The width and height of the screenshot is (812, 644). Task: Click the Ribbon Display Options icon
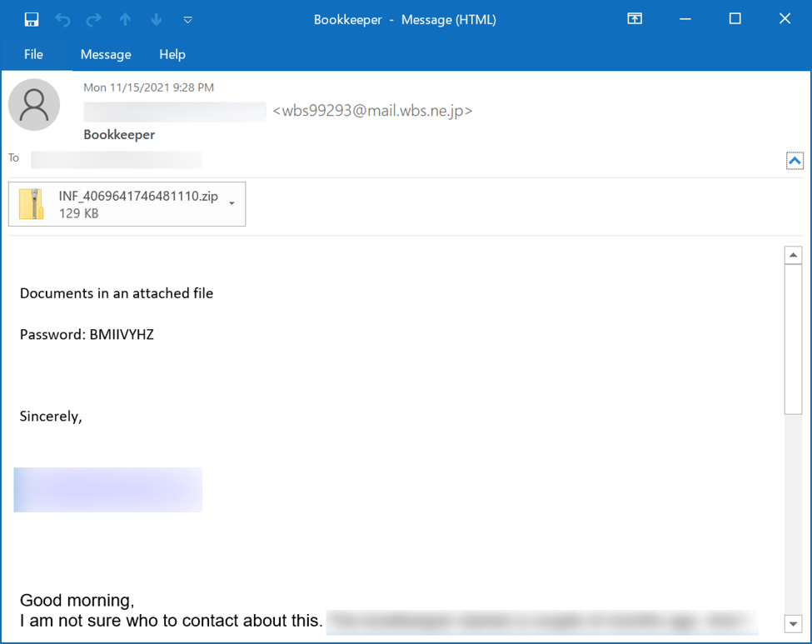coord(635,19)
